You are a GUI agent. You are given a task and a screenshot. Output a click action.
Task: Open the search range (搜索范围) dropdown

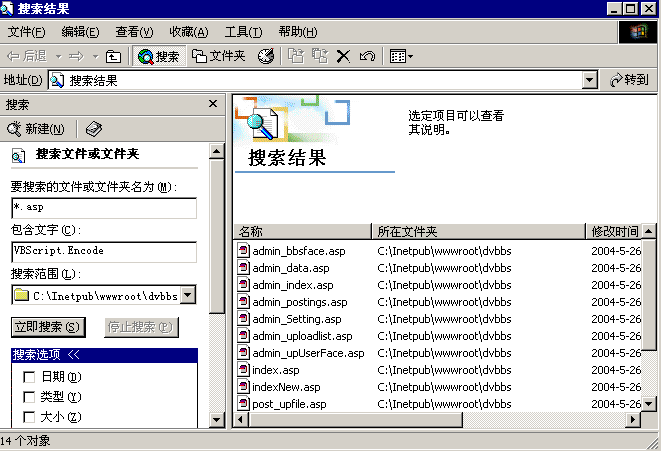pyautogui.click(x=188, y=295)
